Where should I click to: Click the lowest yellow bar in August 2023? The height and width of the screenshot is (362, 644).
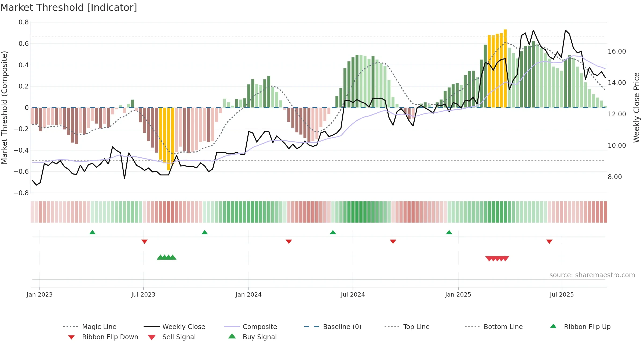pyautogui.click(x=169, y=139)
